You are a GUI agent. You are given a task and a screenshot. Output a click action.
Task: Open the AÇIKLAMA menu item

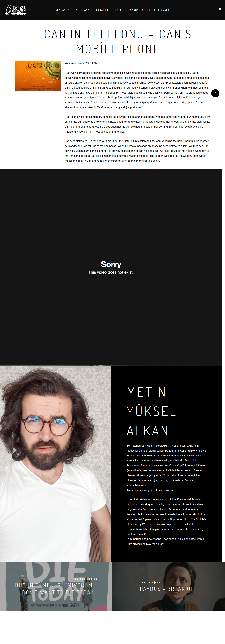coord(83,10)
